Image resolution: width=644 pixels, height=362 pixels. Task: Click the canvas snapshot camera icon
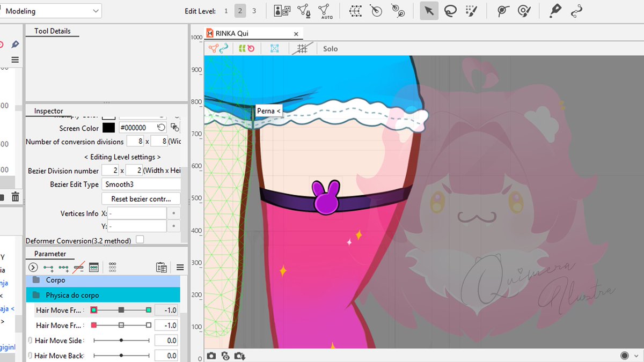[211, 356]
